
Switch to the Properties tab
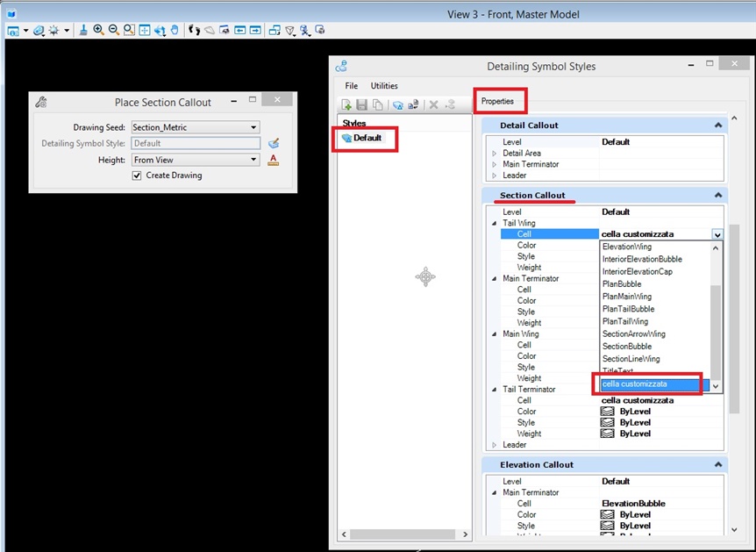coord(498,101)
